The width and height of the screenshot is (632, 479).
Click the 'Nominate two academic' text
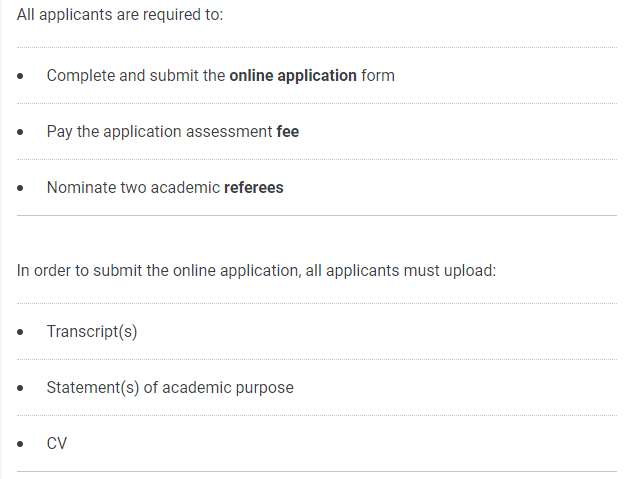(x=133, y=188)
